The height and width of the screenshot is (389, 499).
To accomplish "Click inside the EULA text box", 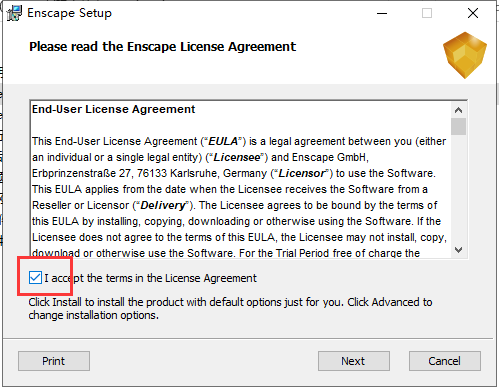I will coord(241,179).
